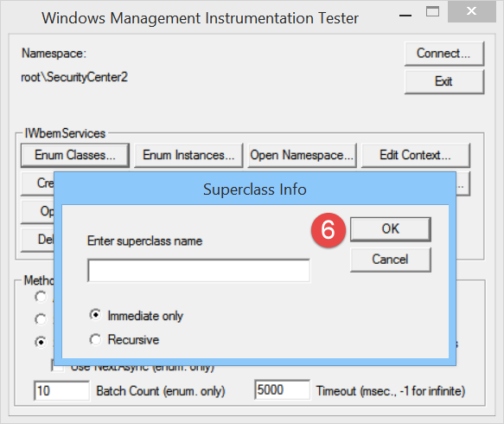
Task: Open the Enum Classes... dialog
Action: click(75, 156)
